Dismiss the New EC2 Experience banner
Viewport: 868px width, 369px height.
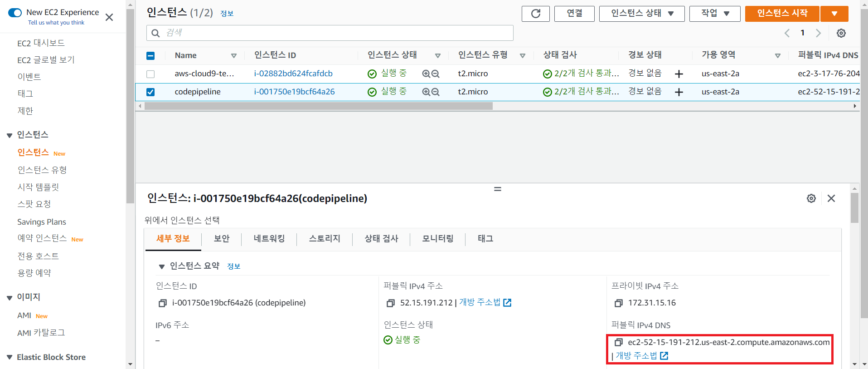click(x=109, y=17)
